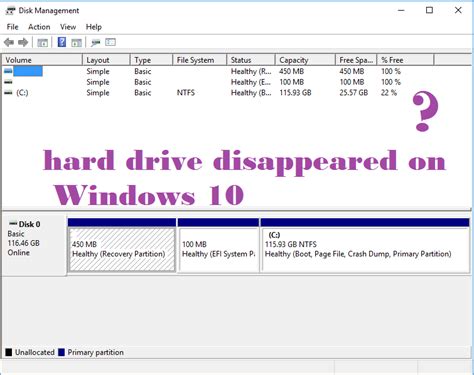Click the Online status under Disk 0
The height and width of the screenshot is (375, 474).
pos(19,253)
